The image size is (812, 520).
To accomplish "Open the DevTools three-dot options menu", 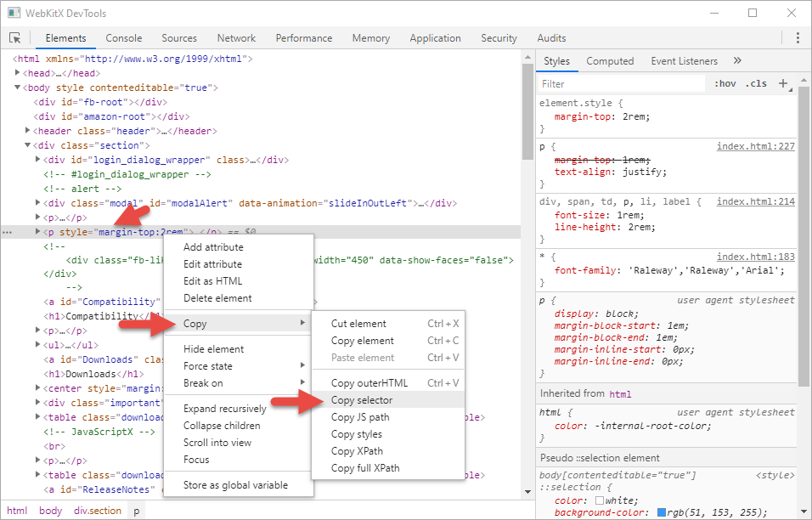I will tap(798, 37).
